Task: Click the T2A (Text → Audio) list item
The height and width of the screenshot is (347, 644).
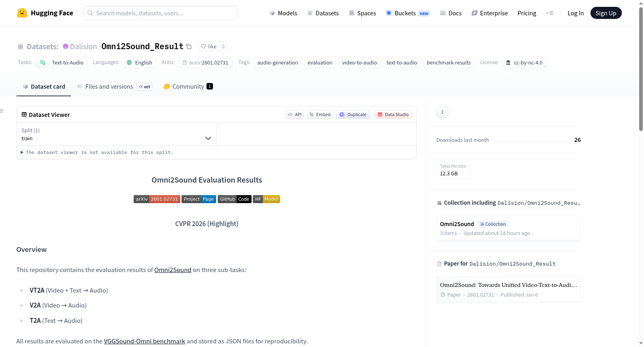Action: click(56, 321)
